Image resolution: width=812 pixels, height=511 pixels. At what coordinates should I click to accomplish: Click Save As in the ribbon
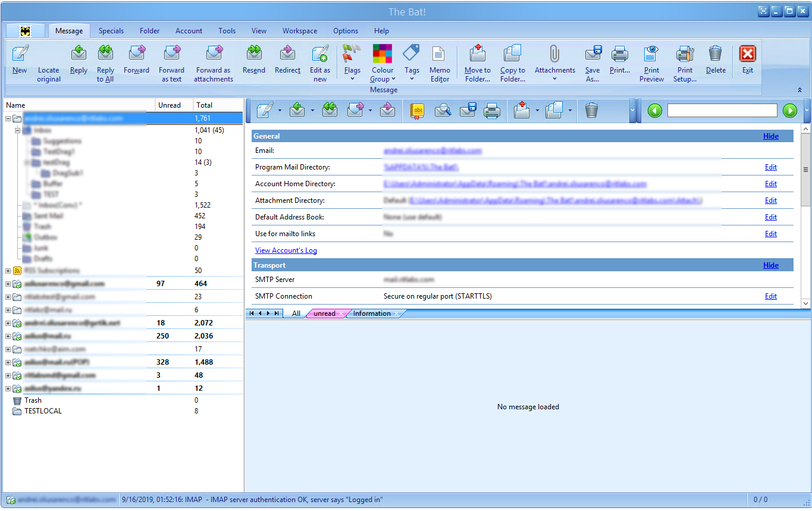[592, 63]
